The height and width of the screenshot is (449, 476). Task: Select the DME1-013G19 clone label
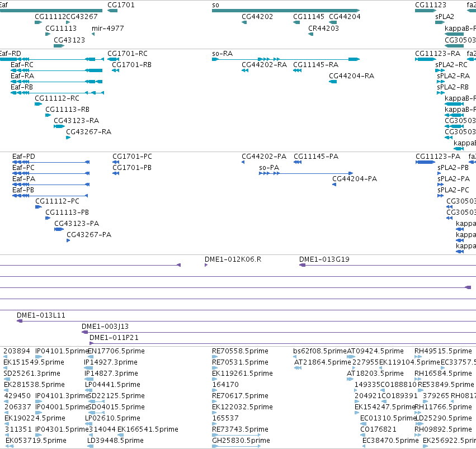(324, 259)
